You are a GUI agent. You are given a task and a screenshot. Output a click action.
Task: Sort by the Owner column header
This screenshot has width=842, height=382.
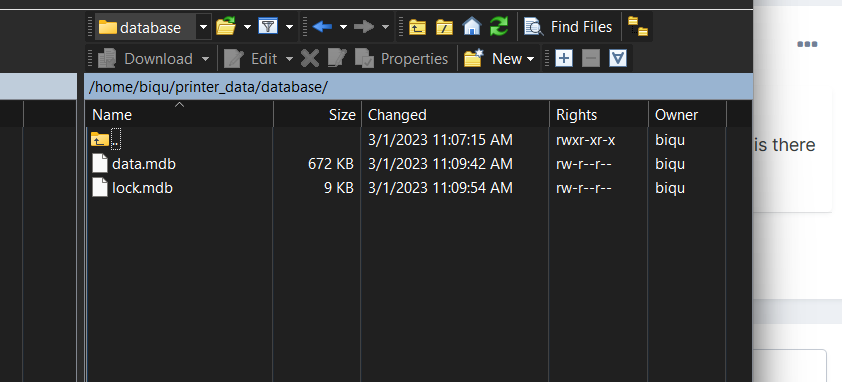687,114
